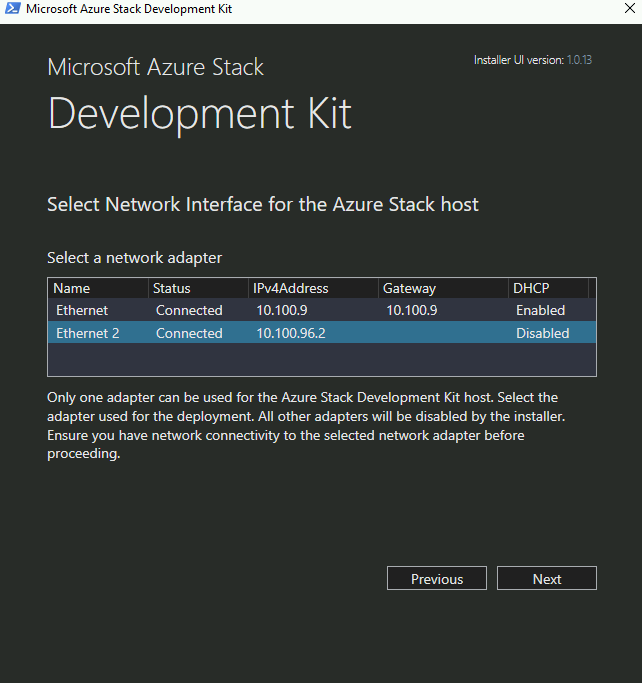Screen dimensions: 642x683
Task: Go back with the Previous button
Action: (x=437, y=578)
